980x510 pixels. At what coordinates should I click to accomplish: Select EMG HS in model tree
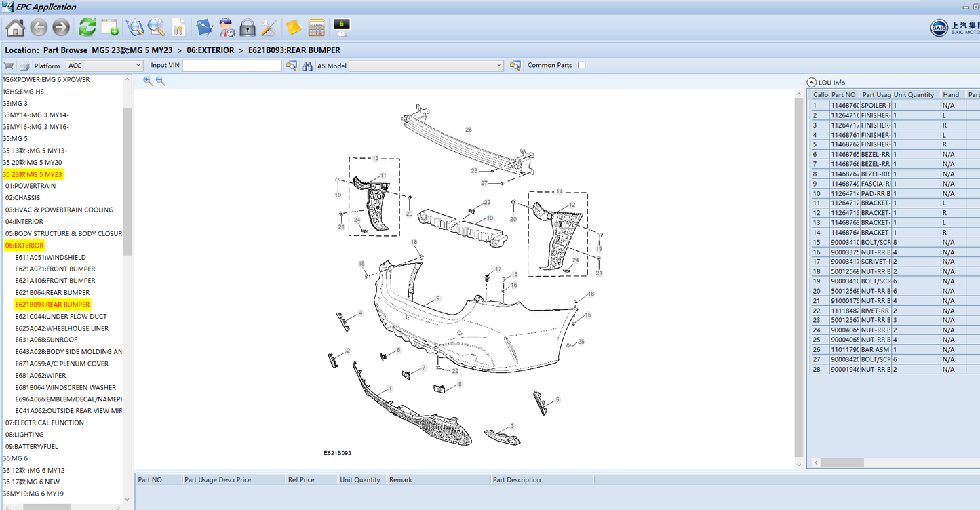click(24, 92)
